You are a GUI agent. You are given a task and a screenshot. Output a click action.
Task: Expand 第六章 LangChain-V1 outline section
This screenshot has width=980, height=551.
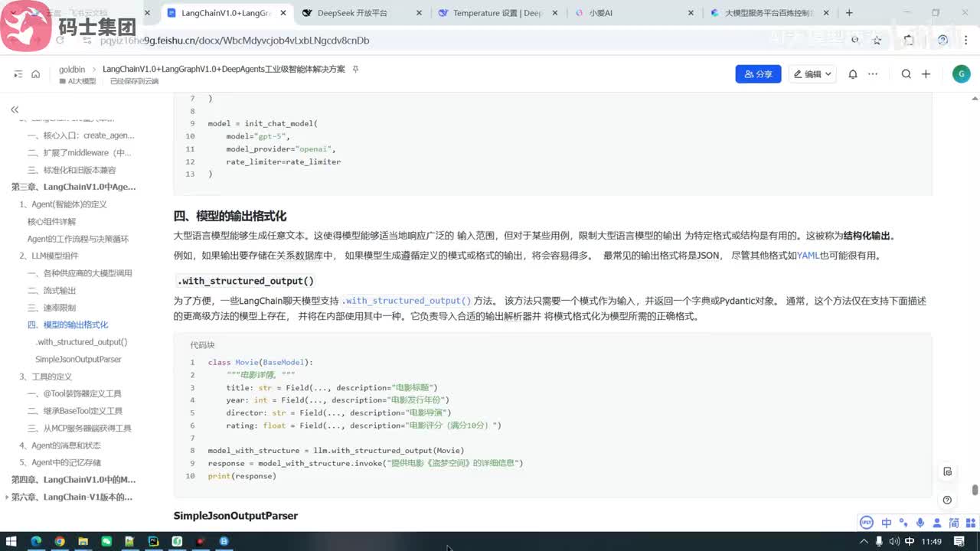pos(8,497)
